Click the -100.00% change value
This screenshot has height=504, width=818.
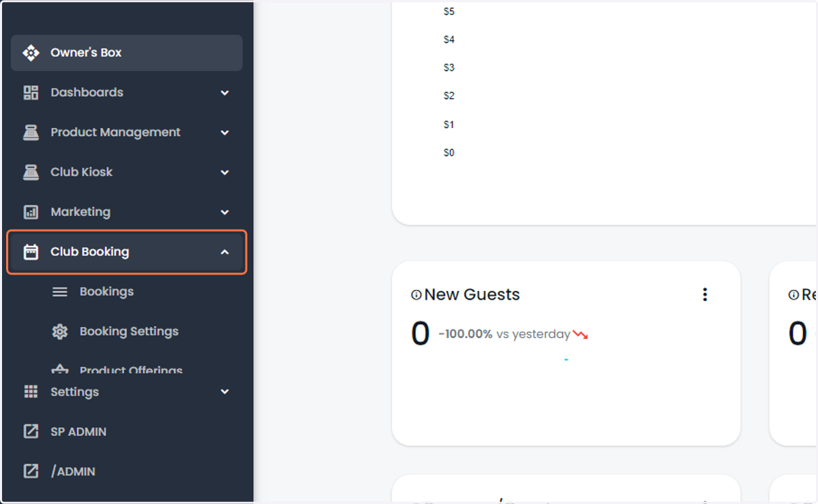tap(466, 334)
